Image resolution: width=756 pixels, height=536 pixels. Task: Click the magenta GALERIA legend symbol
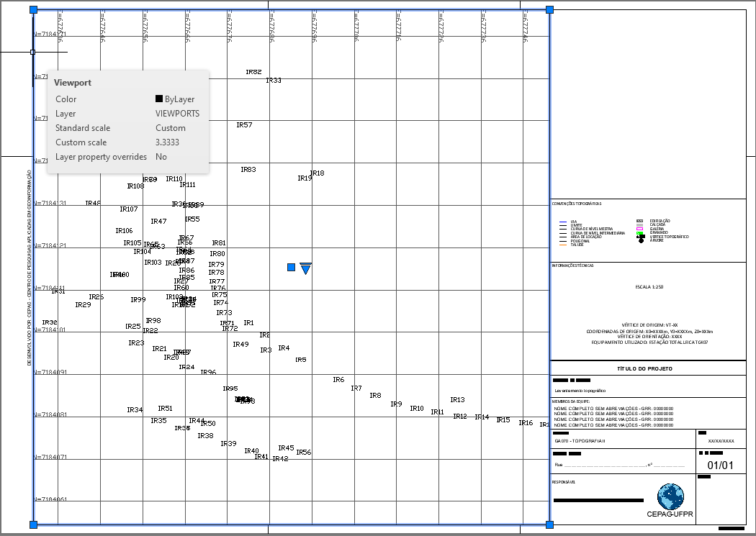tap(639, 229)
